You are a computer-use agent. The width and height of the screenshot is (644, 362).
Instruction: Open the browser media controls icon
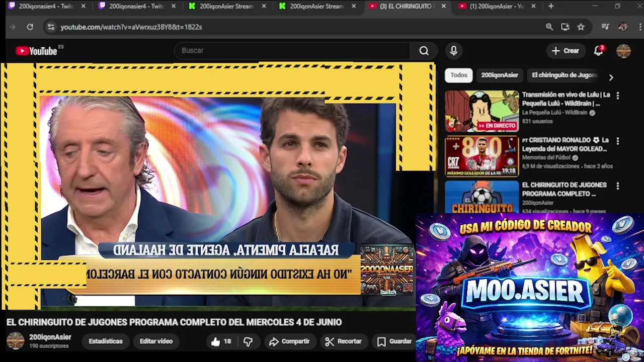tap(605, 27)
